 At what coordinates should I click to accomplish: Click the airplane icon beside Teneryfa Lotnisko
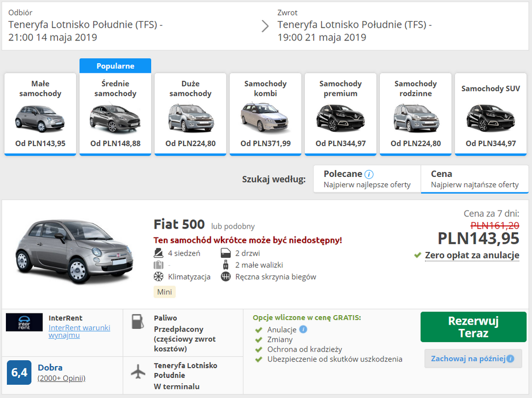point(138,371)
